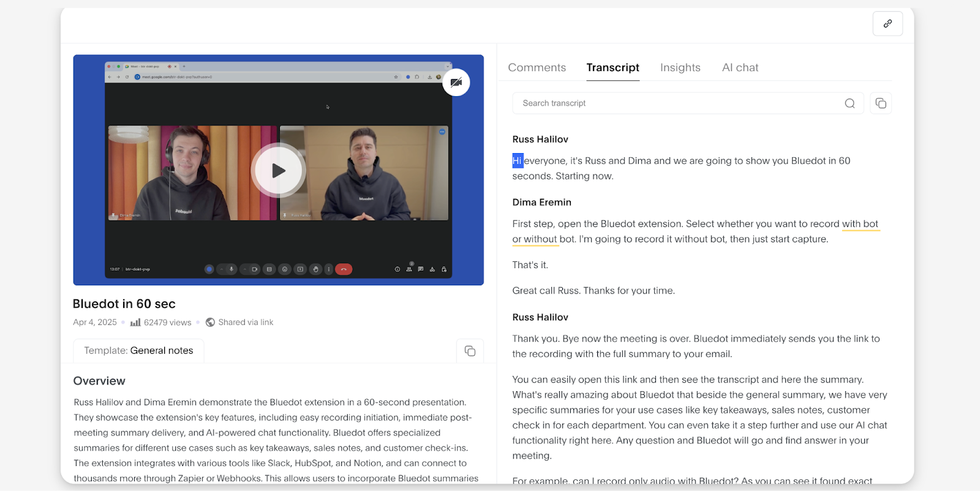Click the underlined phrase 'with bot' in transcript
The height and width of the screenshot is (491, 980).
click(x=860, y=224)
